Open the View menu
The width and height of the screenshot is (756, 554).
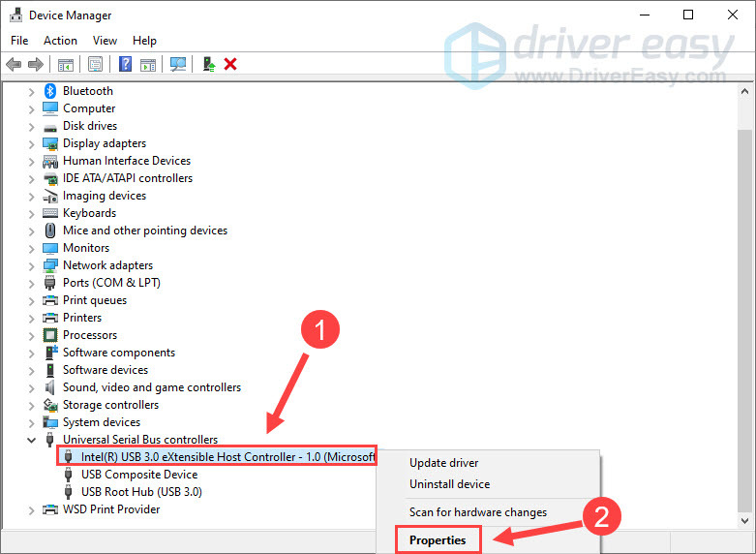tap(105, 41)
